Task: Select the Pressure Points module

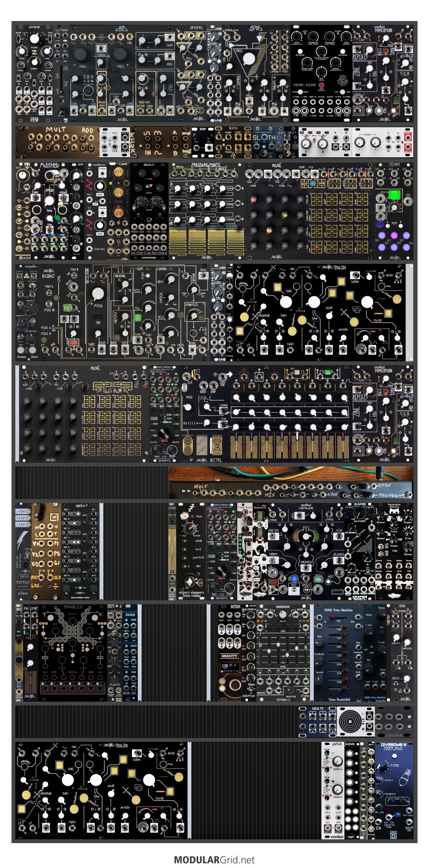Action: [x=207, y=211]
